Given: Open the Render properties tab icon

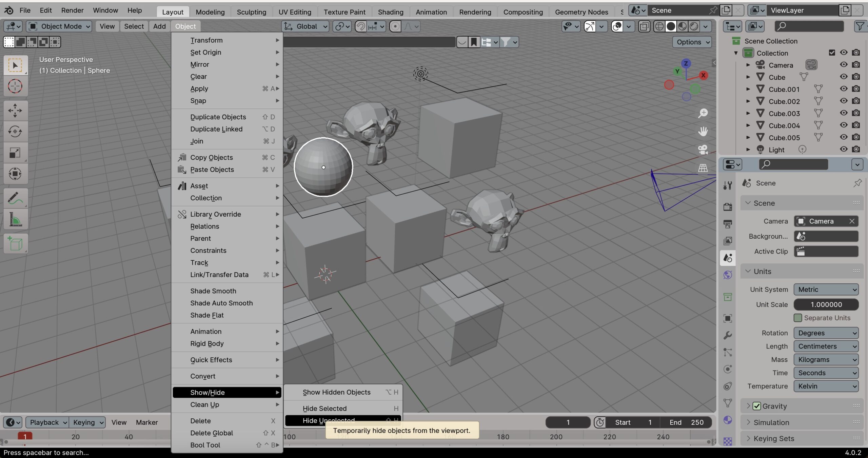Looking at the screenshot, I should (x=728, y=206).
